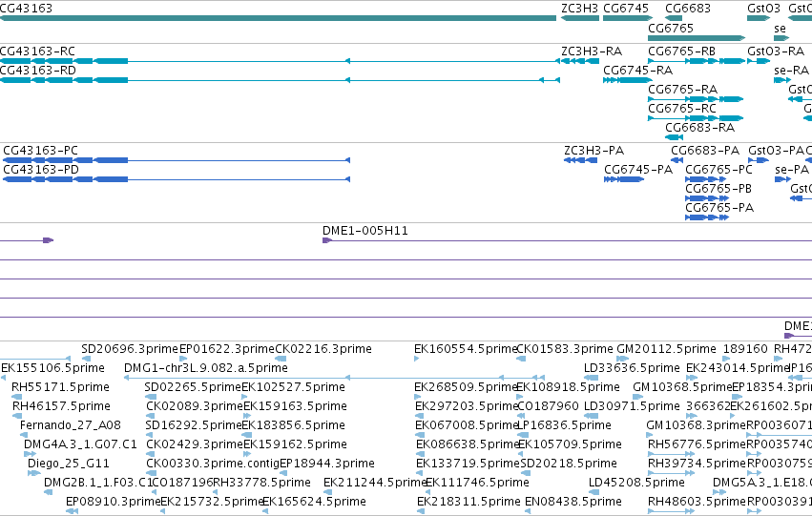Select EST LD45208.5prime
The width and height of the screenshot is (812, 516).
(593, 492)
